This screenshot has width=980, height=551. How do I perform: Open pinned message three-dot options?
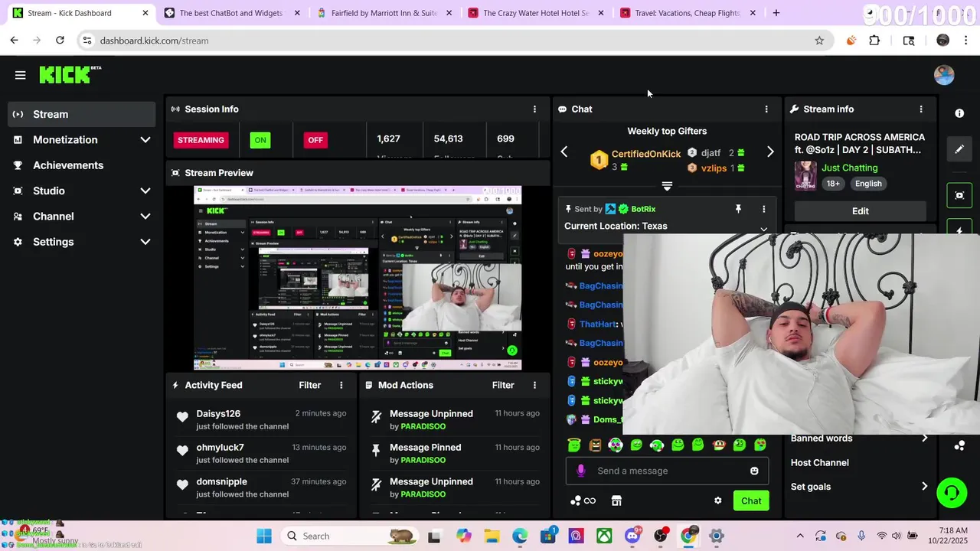tap(763, 209)
